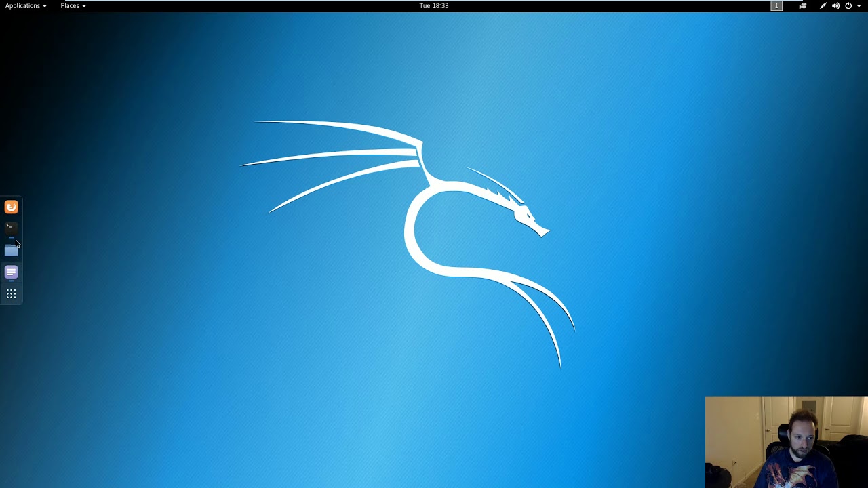Image resolution: width=868 pixels, height=488 pixels.
Task: Open the Tue 18:33 clock calendar
Action: coord(434,5)
